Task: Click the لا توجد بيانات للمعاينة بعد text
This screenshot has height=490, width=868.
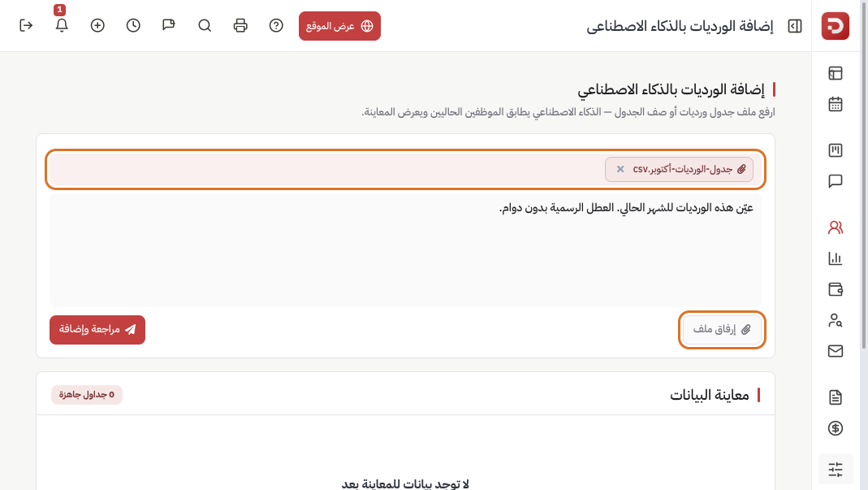Action: [x=405, y=483]
